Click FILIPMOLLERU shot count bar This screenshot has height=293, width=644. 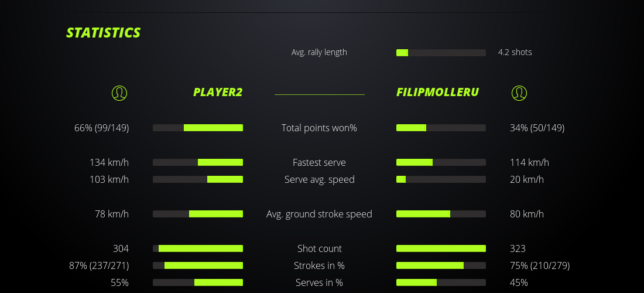coord(441,248)
